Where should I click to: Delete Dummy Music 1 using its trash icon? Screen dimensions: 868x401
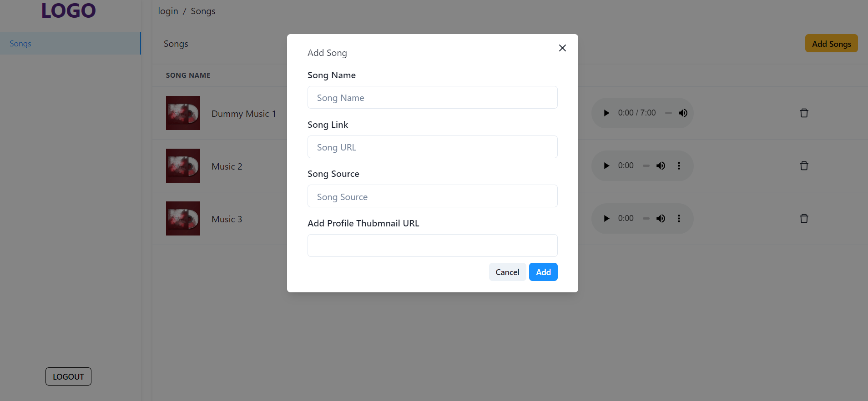[x=803, y=113]
